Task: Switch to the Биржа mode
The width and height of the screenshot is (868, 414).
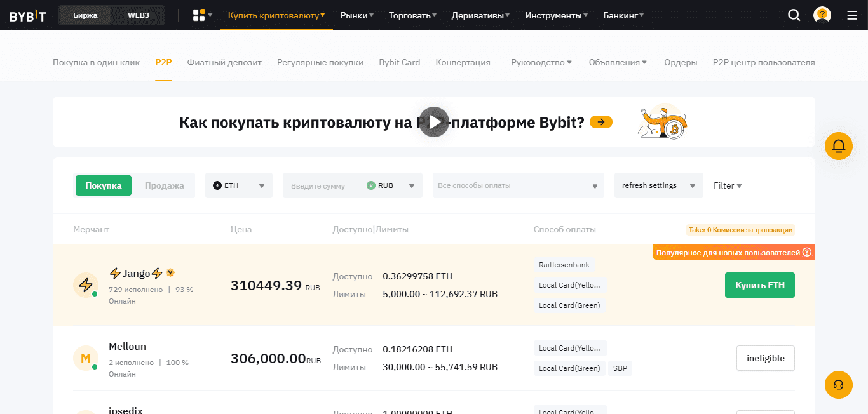Action: click(x=85, y=15)
